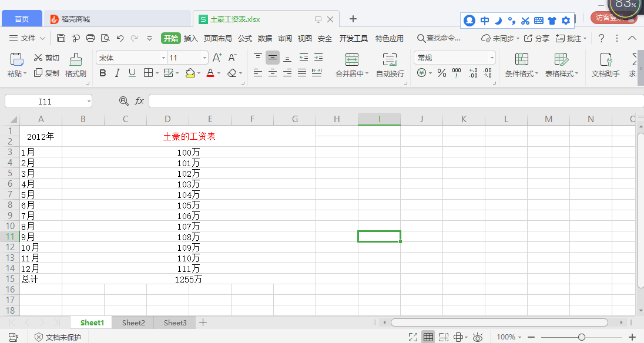Activate the Format Painter 格式刷
This screenshot has width=644, height=343.
[x=76, y=65]
